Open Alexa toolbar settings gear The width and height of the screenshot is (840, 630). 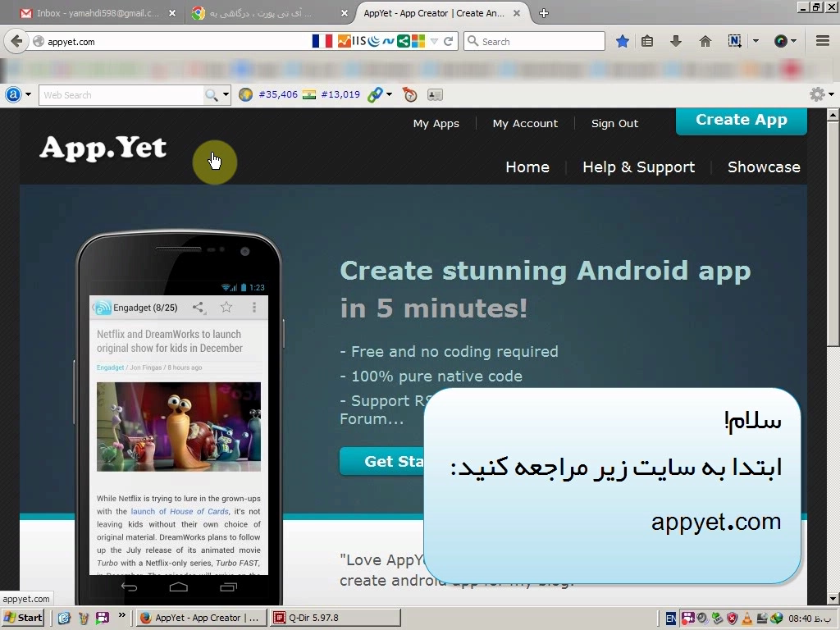tap(817, 95)
